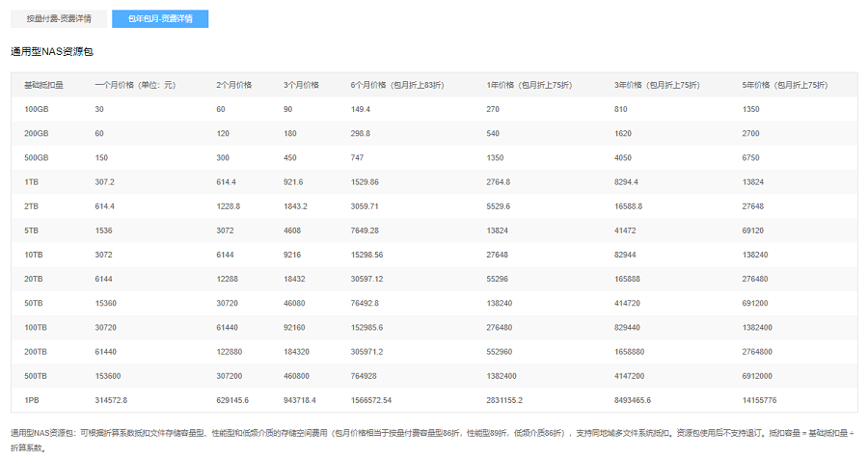Select the 1TB row label
868x460 pixels.
coord(32,182)
